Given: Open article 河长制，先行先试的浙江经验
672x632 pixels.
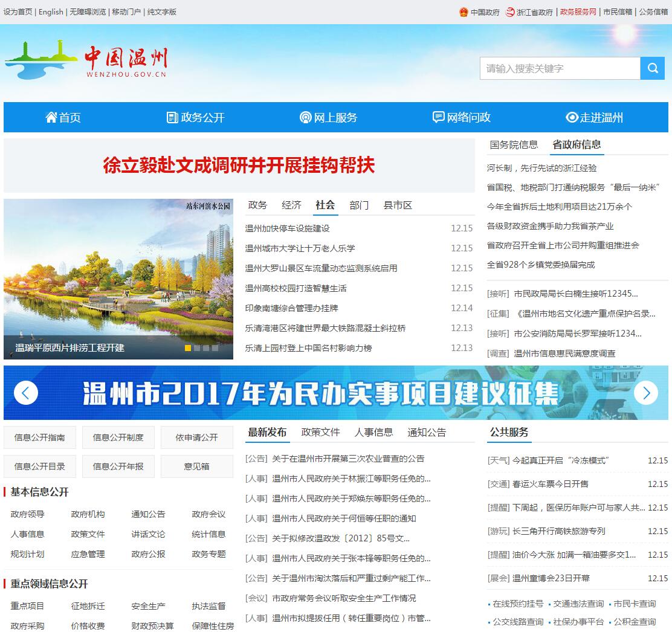Looking at the screenshot, I should 541,168.
